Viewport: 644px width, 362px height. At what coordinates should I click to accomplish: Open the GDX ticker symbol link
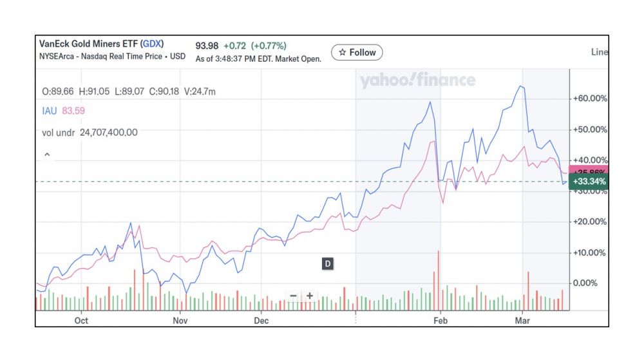pos(153,44)
